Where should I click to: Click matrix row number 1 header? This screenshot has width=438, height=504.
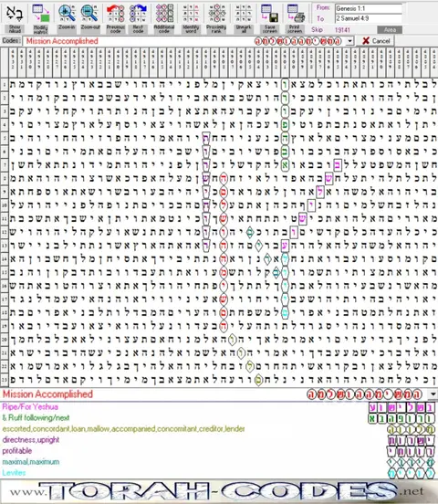point(5,85)
